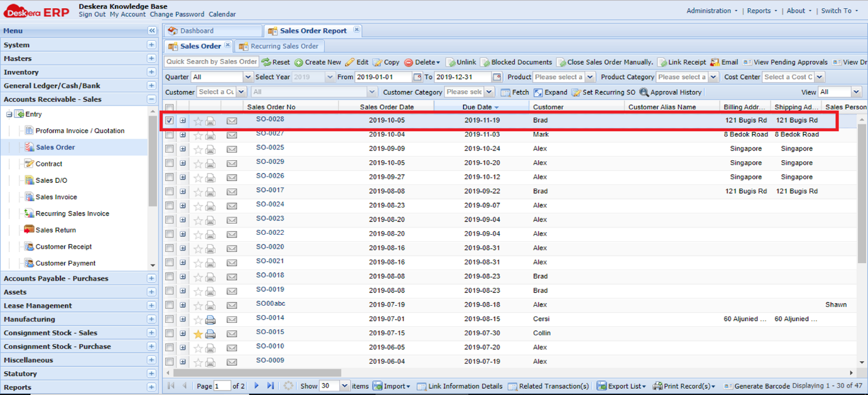The height and width of the screenshot is (395, 868).
Task: Click the star icon in SO-0028 row
Action: 198,121
